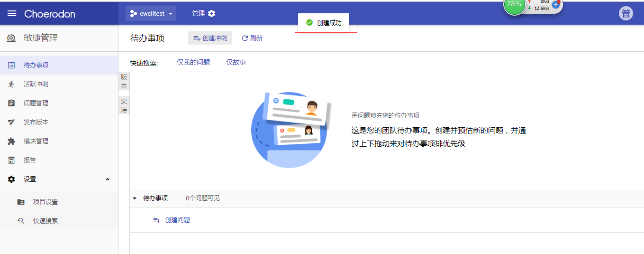Click the 快速搜索: label
The image size is (644, 254).
point(144,63)
